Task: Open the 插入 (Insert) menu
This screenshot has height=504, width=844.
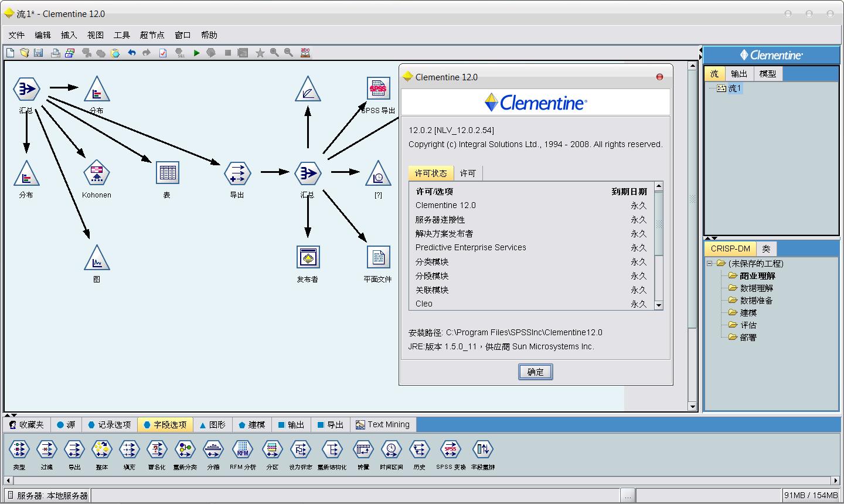Action: (x=69, y=35)
